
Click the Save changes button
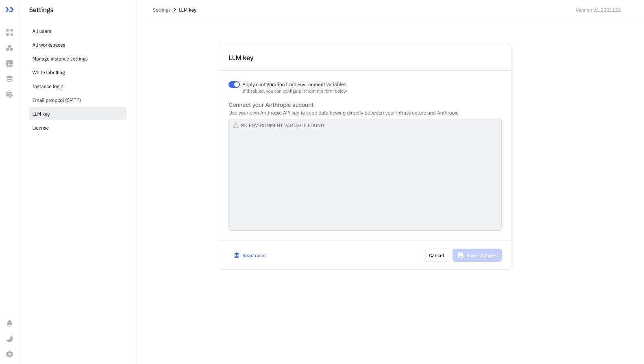477,256
